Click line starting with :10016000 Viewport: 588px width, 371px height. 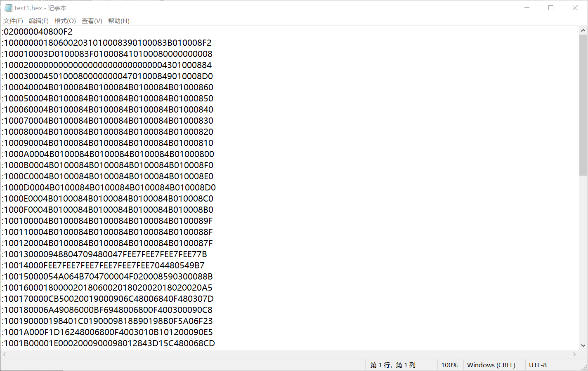(x=107, y=288)
